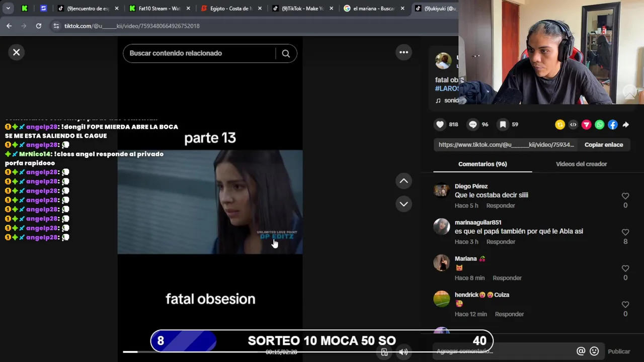Like hendrick Cuiza's comment
Screen dimensions: 644x362
point(625,305)
